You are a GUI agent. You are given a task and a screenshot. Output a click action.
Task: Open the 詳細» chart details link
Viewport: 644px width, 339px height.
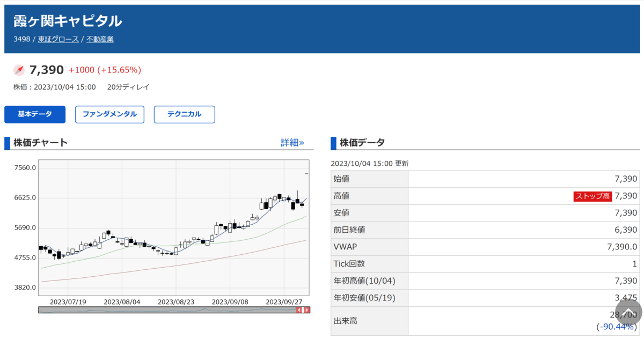pyautogui.click(x=292, y=143)
